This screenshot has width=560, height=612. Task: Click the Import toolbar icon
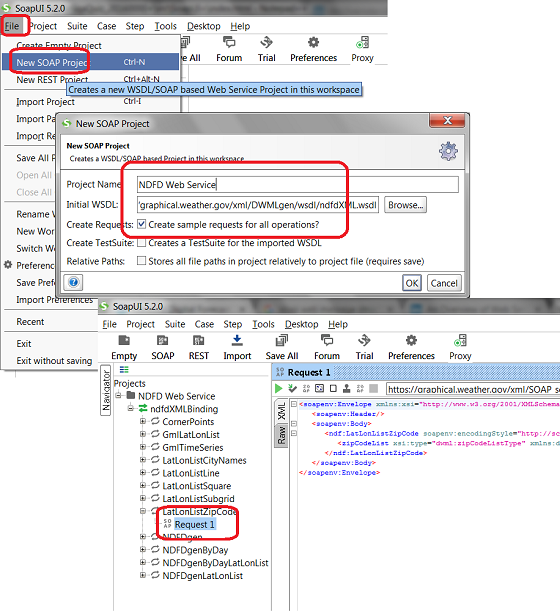point(237,340)
